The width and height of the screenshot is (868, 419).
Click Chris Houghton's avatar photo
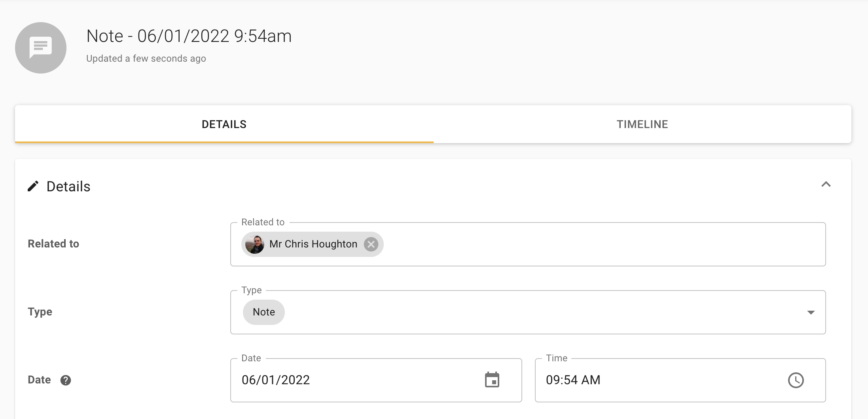(x=254, y=244)
